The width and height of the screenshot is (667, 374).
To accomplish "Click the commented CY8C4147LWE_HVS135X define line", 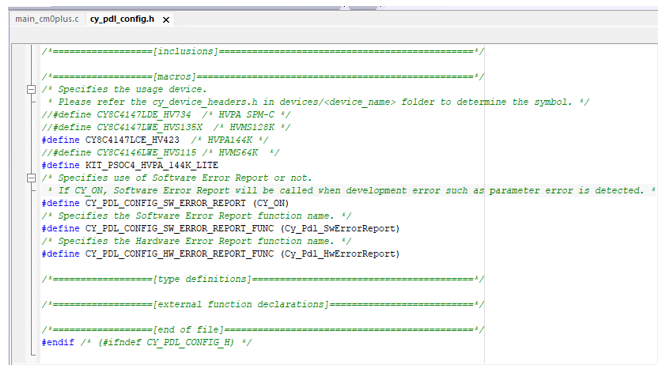I will point(166,127).
